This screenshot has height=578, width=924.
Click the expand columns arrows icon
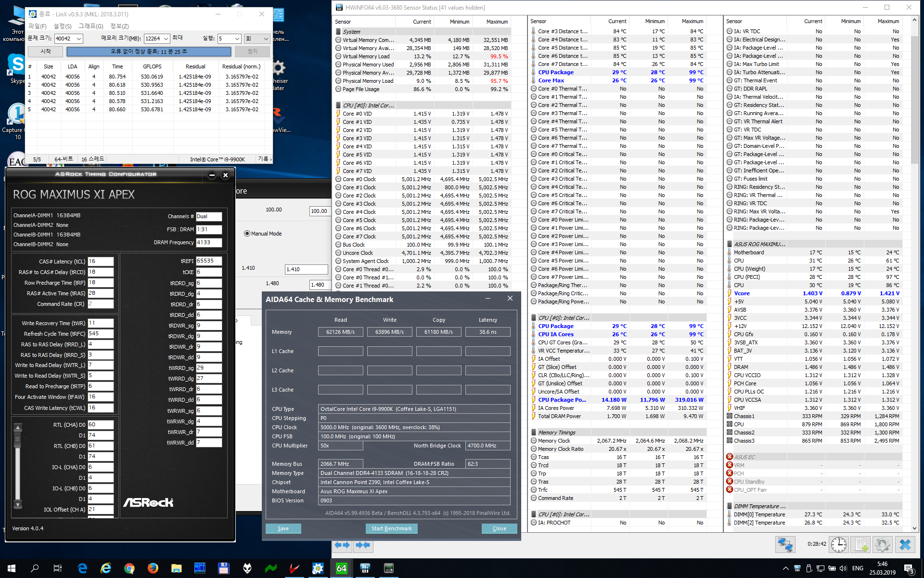pyautogui.click(x=342, y=545)
